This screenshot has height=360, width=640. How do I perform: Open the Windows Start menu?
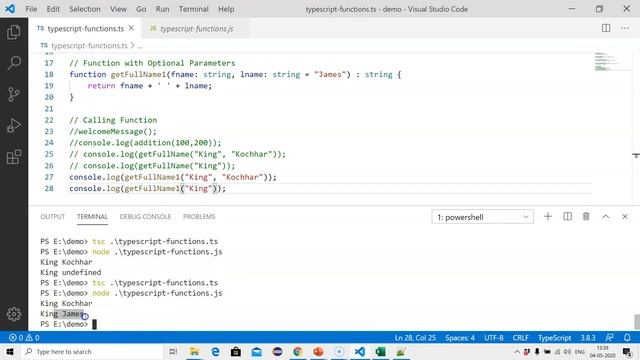pyautogui.click(x=10, y=351)
